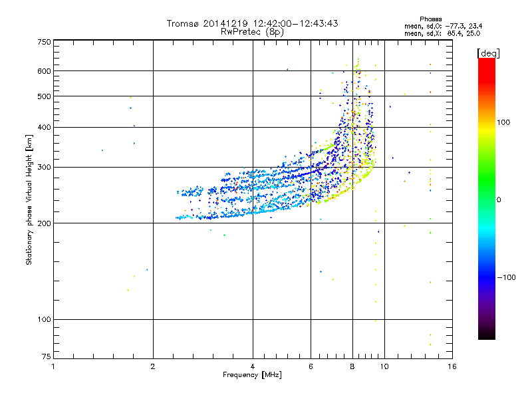Click the '[deg]' colorbar unit label
532x399 pixels.
[x=488, y=53]
